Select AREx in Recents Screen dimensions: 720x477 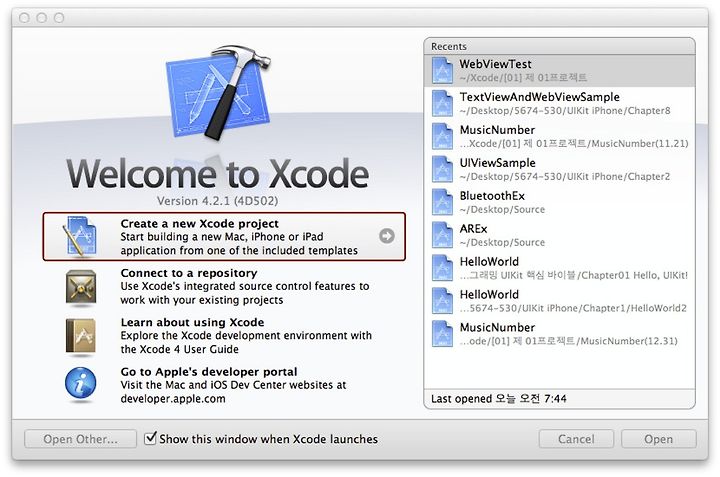[x=559, y=236]
